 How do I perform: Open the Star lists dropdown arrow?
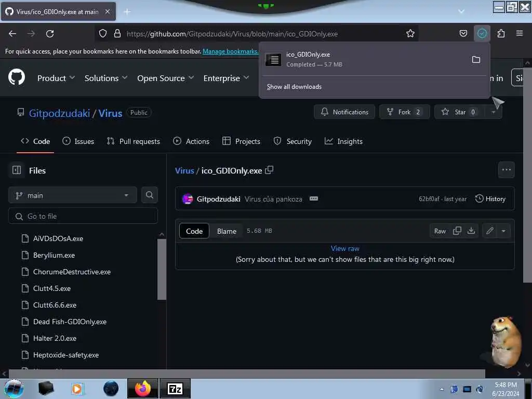pos(494,112)
